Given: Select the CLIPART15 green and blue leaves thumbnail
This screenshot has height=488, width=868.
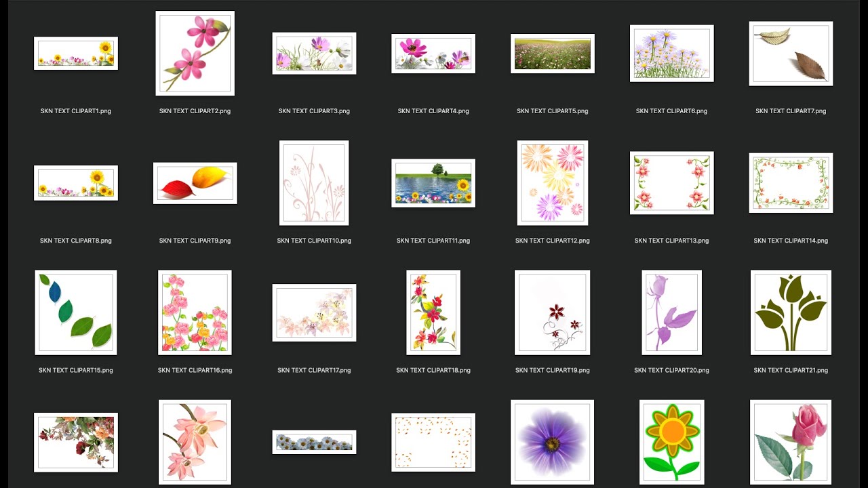Looking at the screenshot, I should 76,312.
